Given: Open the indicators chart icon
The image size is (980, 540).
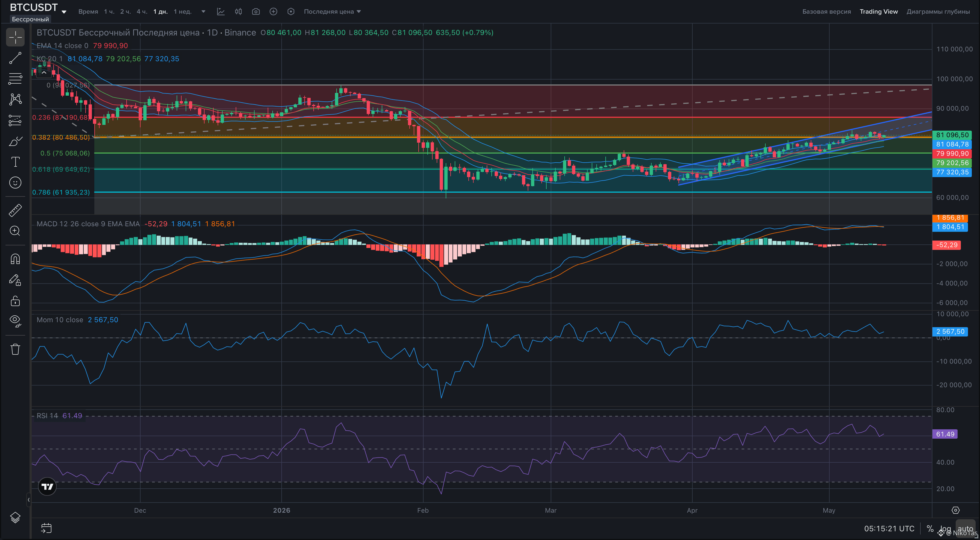Looking at the screenshot, I should tap(221, 11).
